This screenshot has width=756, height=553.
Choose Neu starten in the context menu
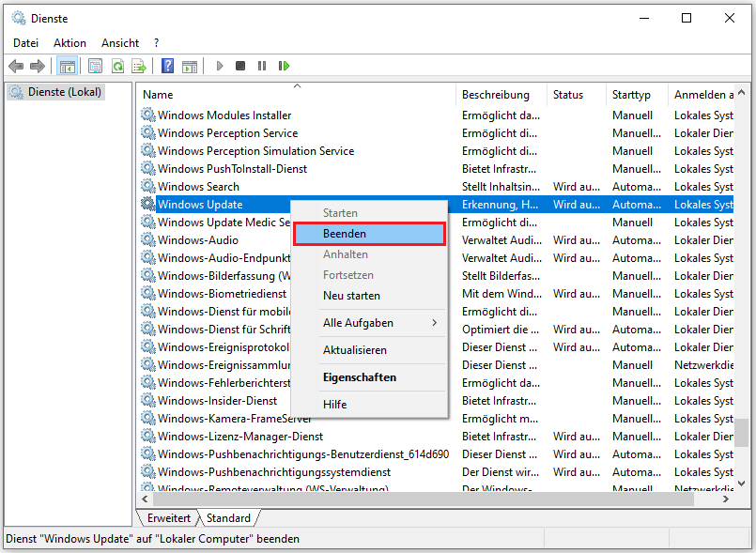[369, 296]
